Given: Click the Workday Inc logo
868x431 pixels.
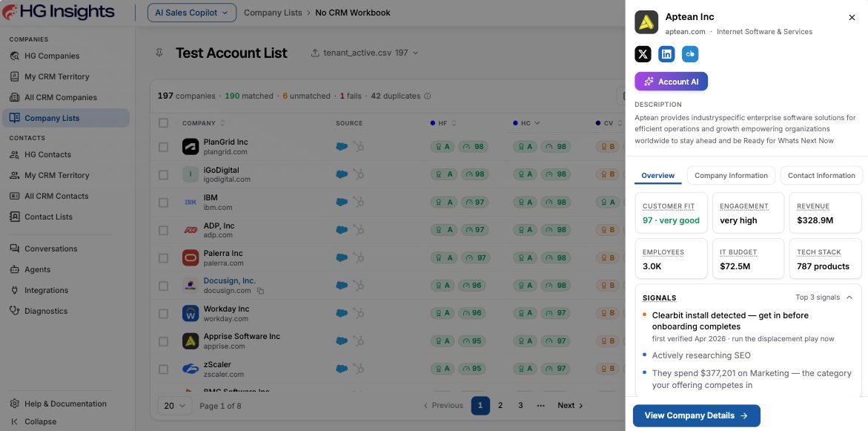Looking at the screenshot, I should coord(191,314).
